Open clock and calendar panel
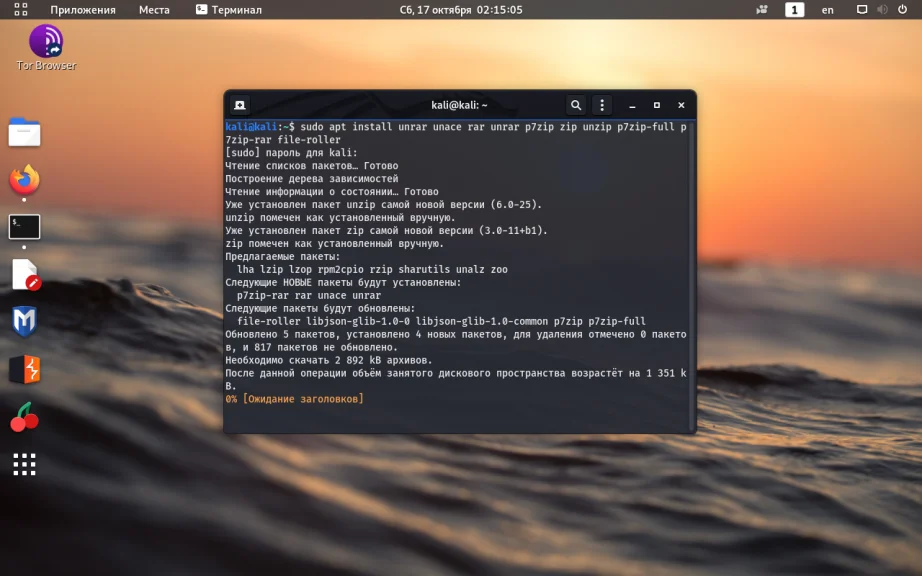The height and width of the screenshot is (576, 922). pyautogui.click(x=461, y=10)
